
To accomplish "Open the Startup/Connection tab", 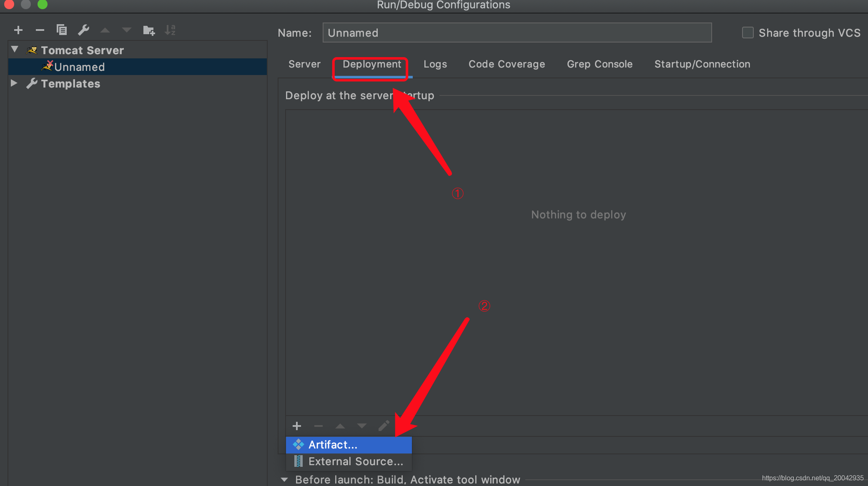I will (x=702, y=64).
